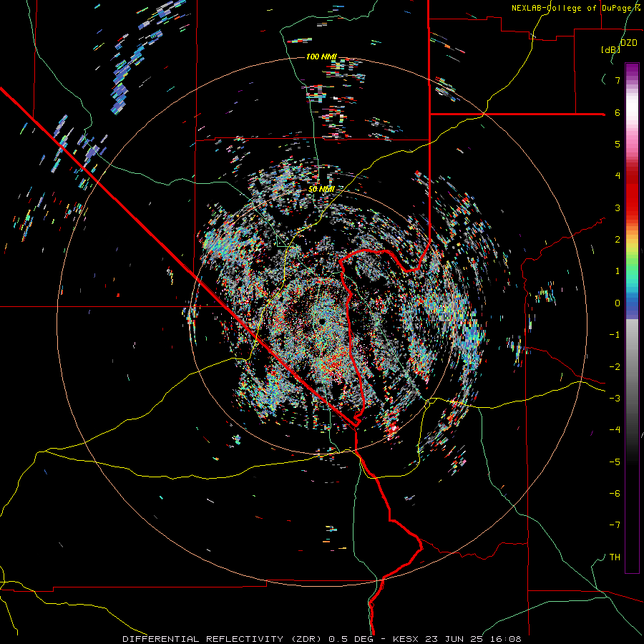
Task: Click the "3" value on the dB scale
Action: point(618,208)
